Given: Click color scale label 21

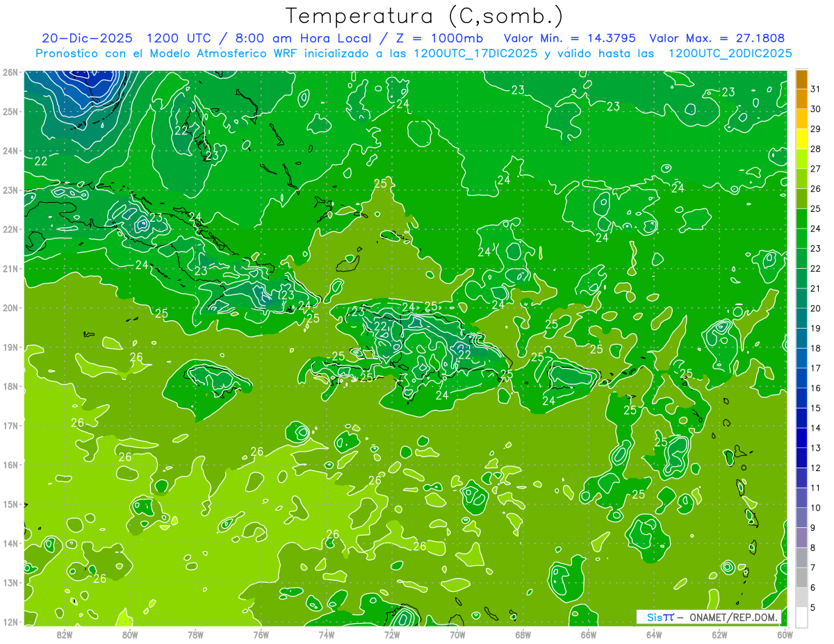Looking at the screenshot, I should [x=815, y=288].
